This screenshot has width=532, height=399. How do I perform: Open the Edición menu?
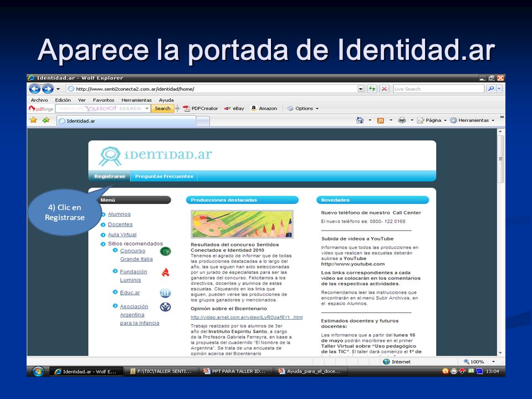pos(63,100)
